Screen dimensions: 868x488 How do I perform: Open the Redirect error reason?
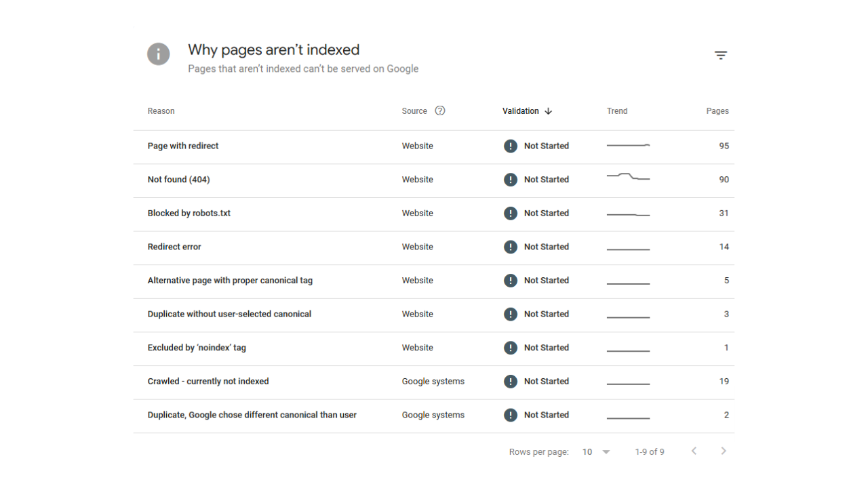174,247
